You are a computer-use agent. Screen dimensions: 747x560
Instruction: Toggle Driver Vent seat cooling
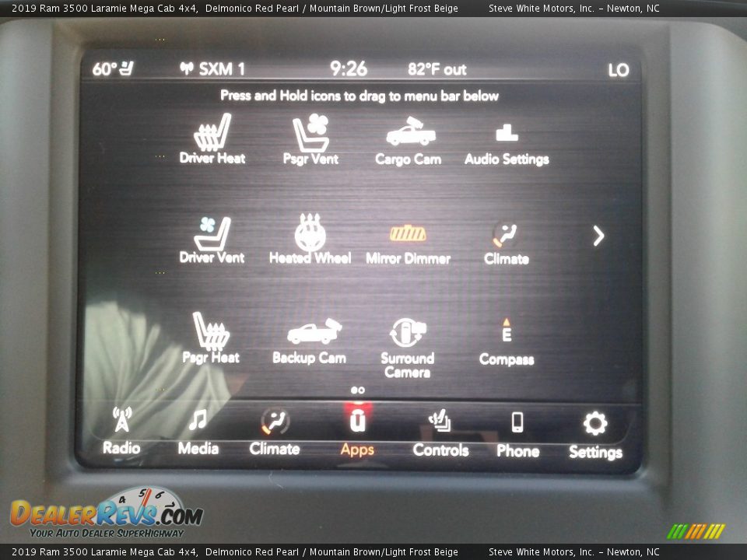[212, 238]
